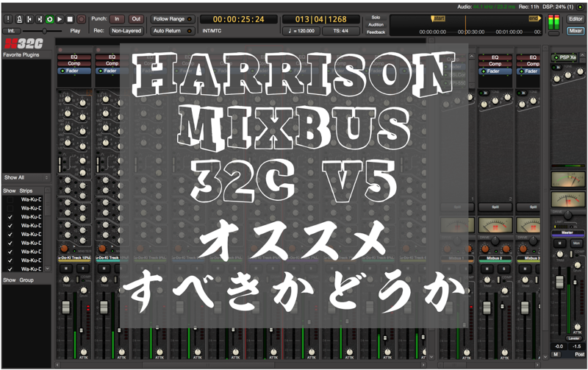Enable Punch In
The width and height of the screenshot is (588, 370).
(x=117, y=19)
